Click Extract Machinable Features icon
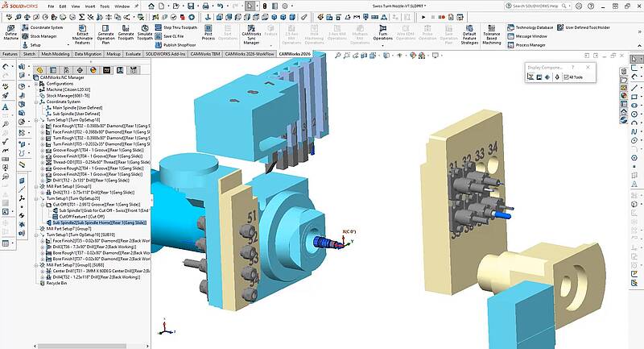 82,31
